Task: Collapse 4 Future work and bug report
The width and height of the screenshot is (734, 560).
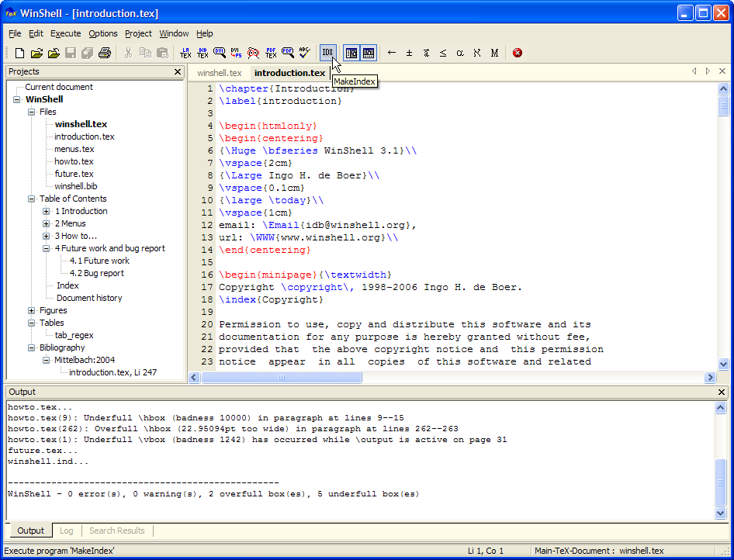Action: (47, 248)
